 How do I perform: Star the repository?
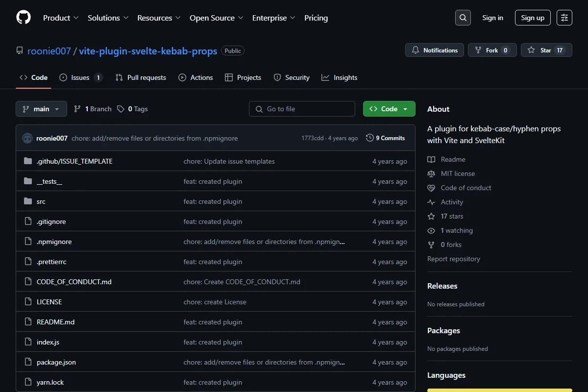546,50
